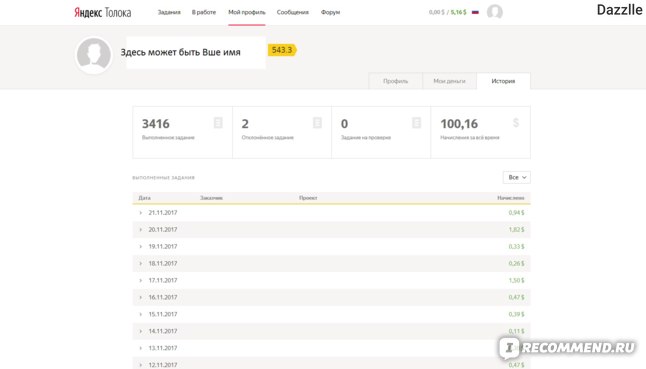Viewport: 646px width, 369px height.
Task: Expand the 15.11.2017 row
Action: click(140, 314)
